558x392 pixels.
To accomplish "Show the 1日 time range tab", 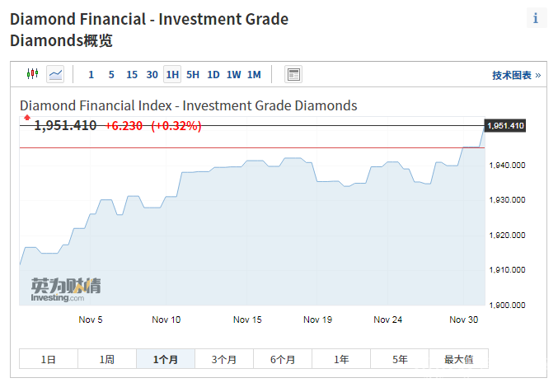I will tap(49, 359).
